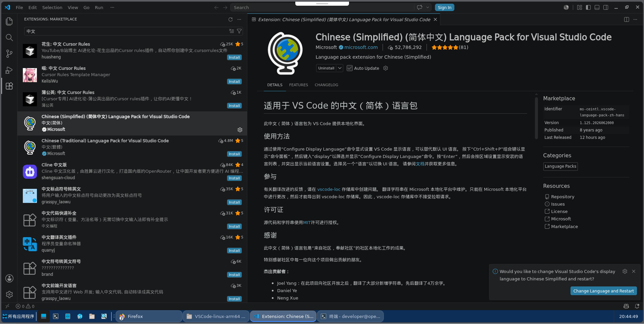Image resolution: width=644 pixels, height=324 pixels.
Task: Open the 所有应用程序 applications menu
Action: tap(18, 316)
